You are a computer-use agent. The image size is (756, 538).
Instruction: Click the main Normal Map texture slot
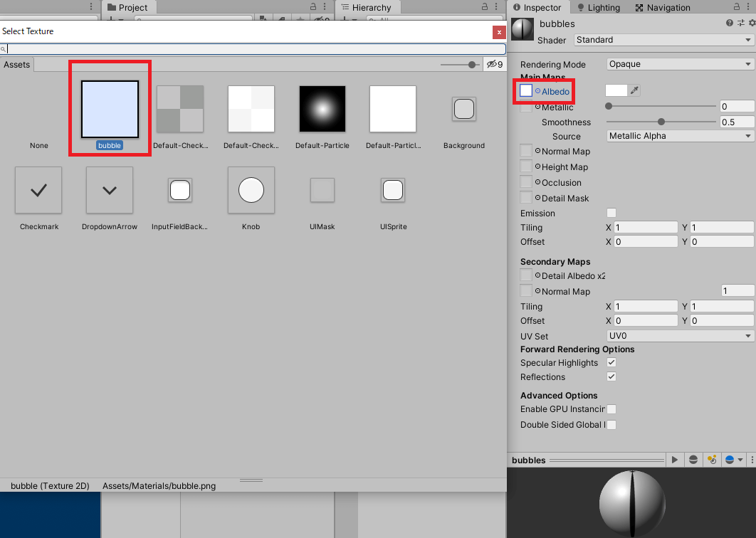pyautogui.click(x=526, y=151)
